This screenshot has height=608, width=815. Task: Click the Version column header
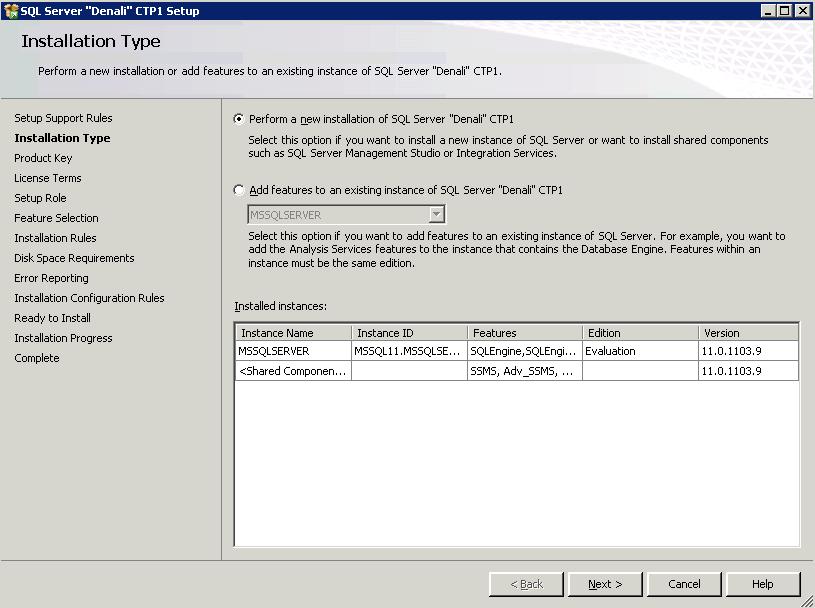tap(748, 333)
